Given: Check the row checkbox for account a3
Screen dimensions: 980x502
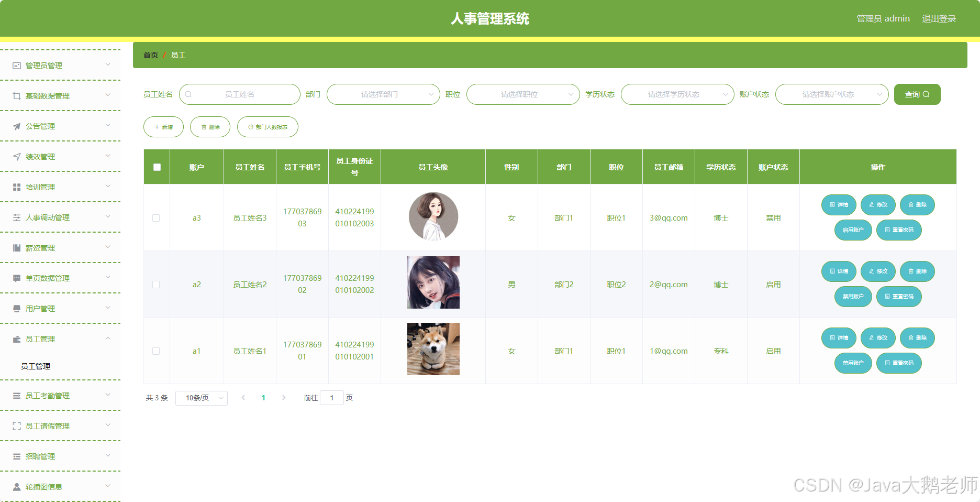Looking at the screenshot, I should (156, 218).
